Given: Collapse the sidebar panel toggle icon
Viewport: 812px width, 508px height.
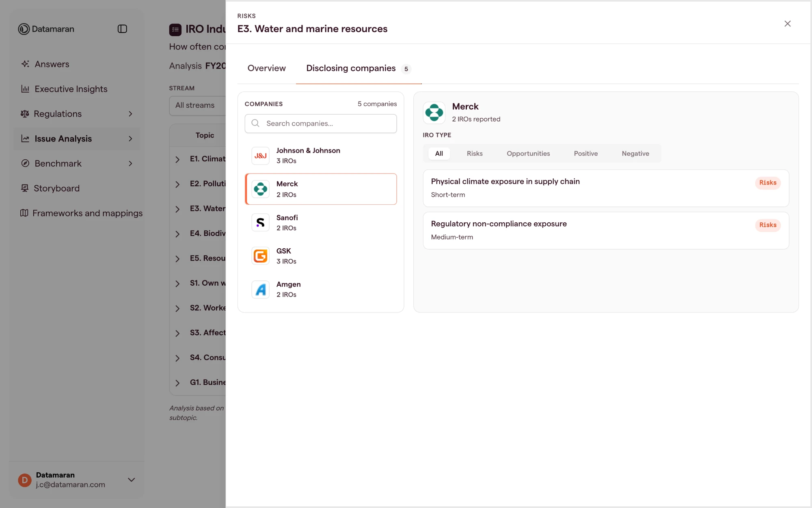Looking at the screenshot, I should tap(122, 29).
